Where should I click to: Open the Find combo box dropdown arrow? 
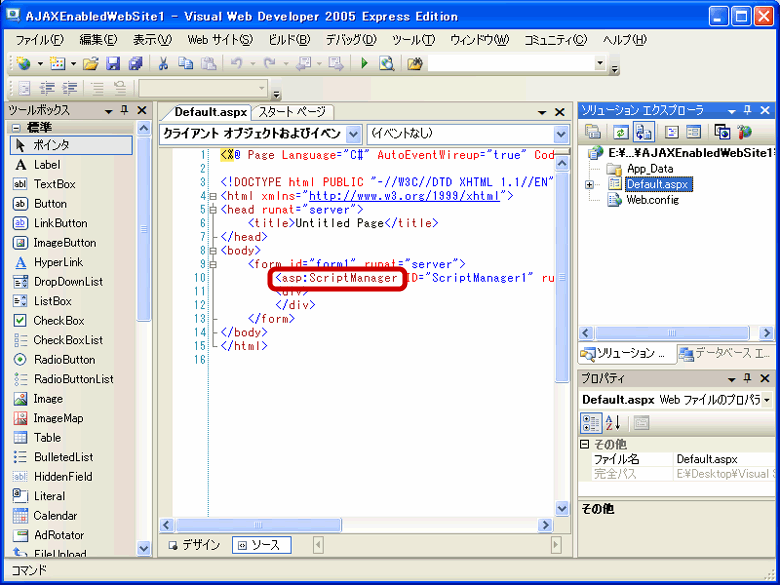pos(600,63)
